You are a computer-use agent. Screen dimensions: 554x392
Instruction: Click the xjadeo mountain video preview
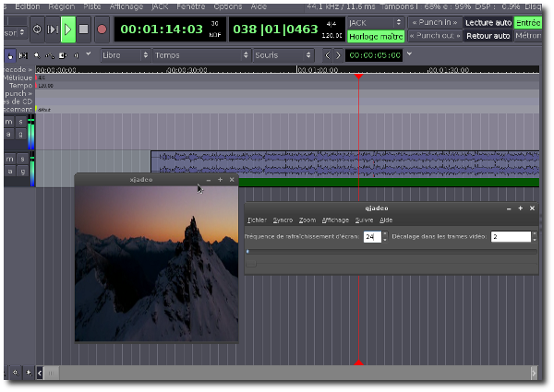coord(155,263)
